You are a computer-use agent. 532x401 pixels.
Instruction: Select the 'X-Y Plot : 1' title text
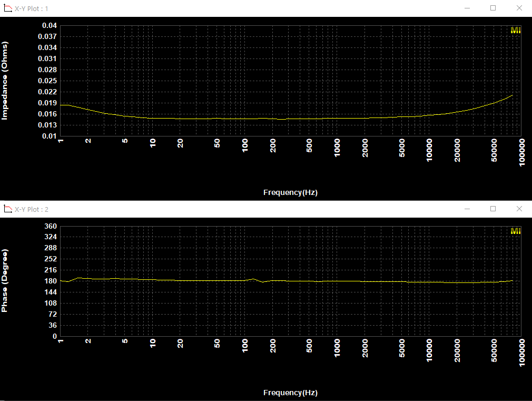click(x=32, y=9)
